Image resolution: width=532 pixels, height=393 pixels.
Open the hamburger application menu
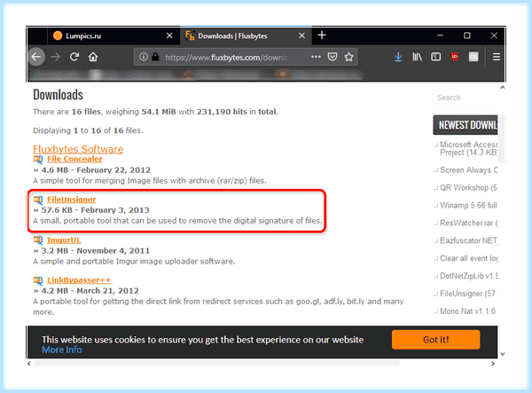coord(497,57)
